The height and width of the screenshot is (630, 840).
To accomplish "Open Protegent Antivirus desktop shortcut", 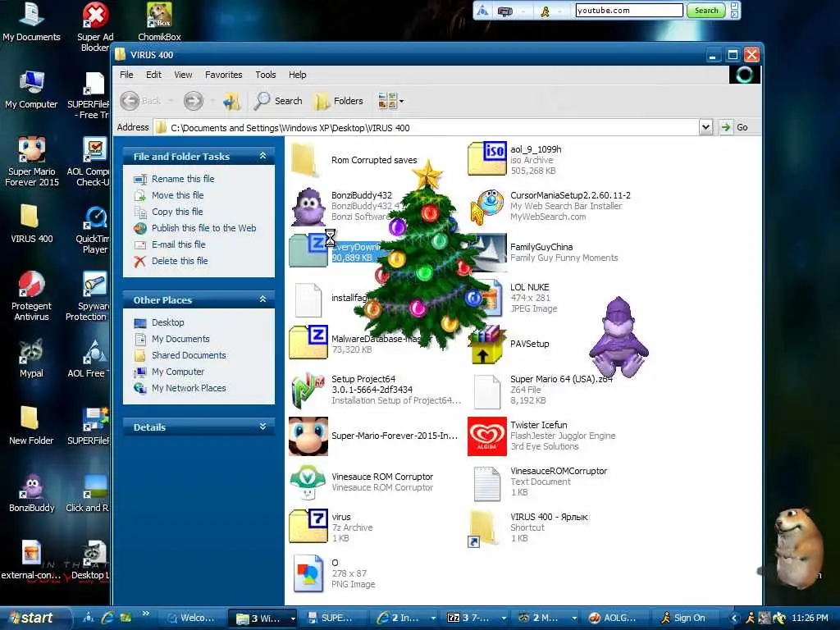I will click(32, 295).
